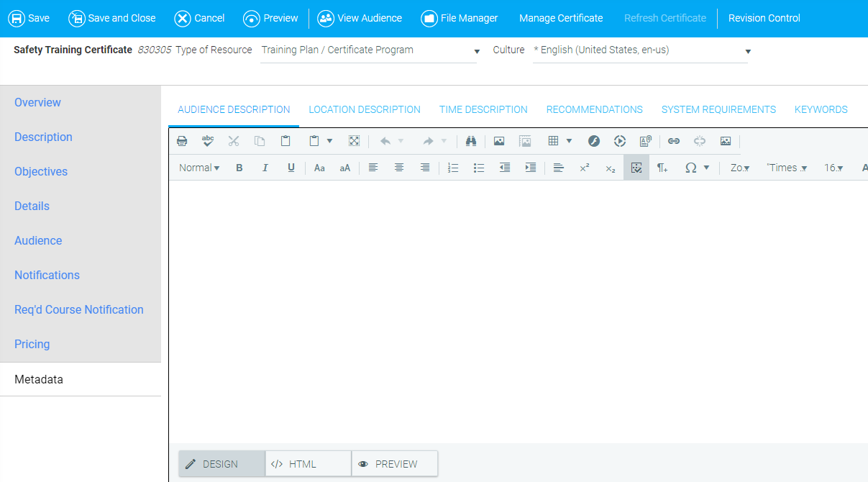
Task: Toggle bold formatting
Action: [239, 168]
